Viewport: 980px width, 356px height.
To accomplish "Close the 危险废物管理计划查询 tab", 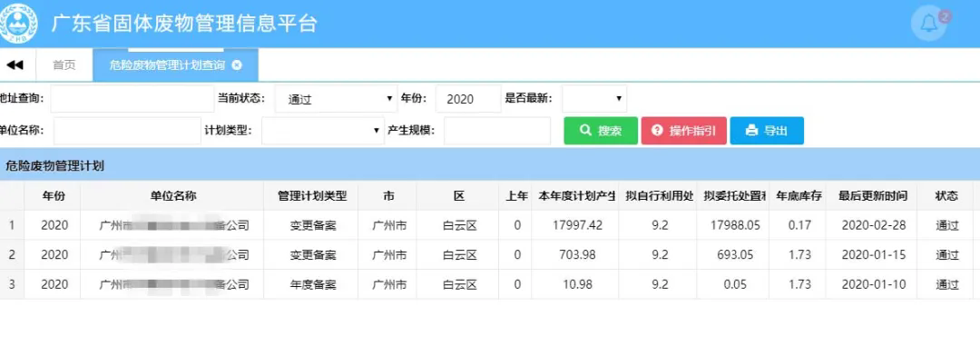I will pos(236,64).
